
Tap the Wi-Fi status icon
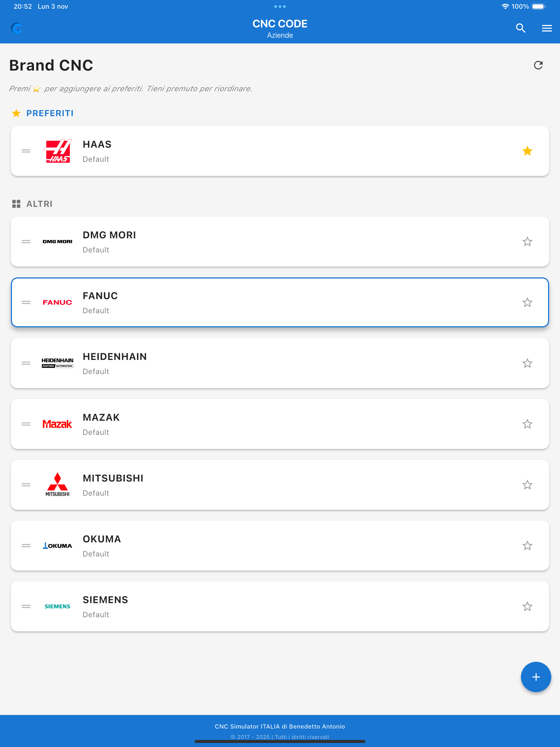click(505, 7)
